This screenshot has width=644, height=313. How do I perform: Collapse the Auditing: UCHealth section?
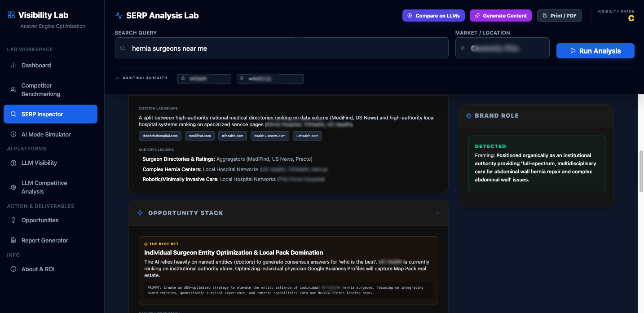[141, 78]
